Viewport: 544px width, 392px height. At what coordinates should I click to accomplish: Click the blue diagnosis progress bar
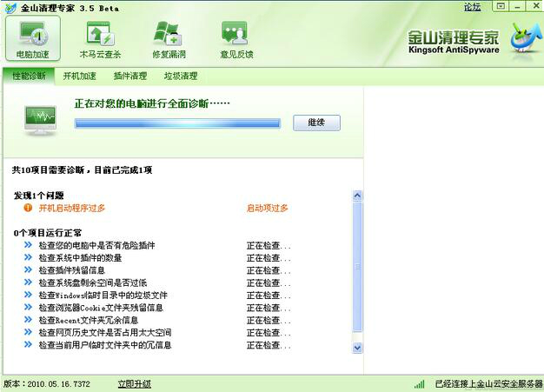point(177,123)
